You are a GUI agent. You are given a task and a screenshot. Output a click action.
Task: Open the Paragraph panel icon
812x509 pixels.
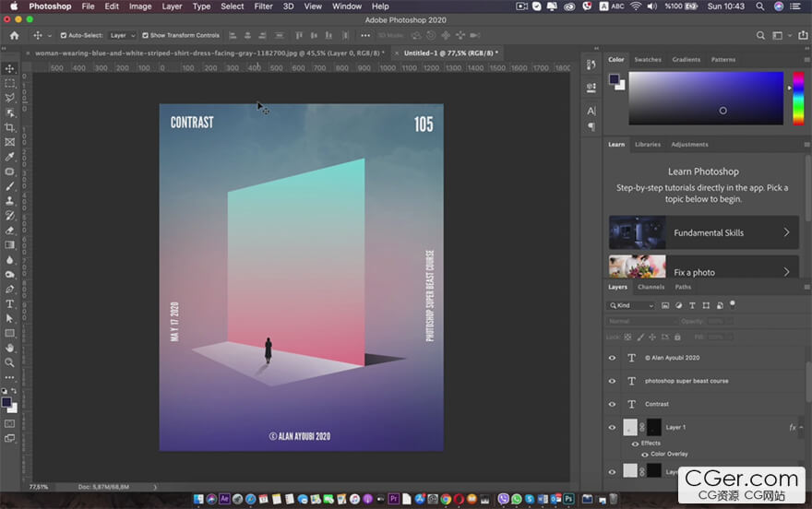(x=591, y=126)
